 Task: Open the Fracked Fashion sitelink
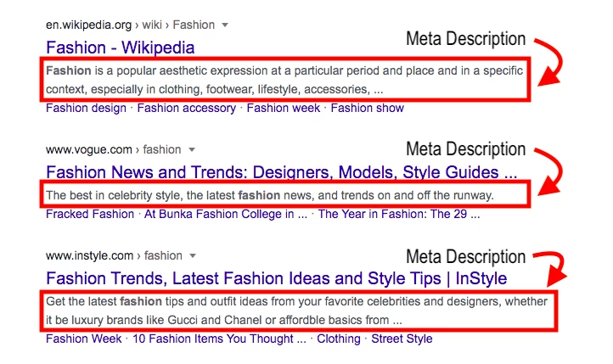[x=90, y=214]
